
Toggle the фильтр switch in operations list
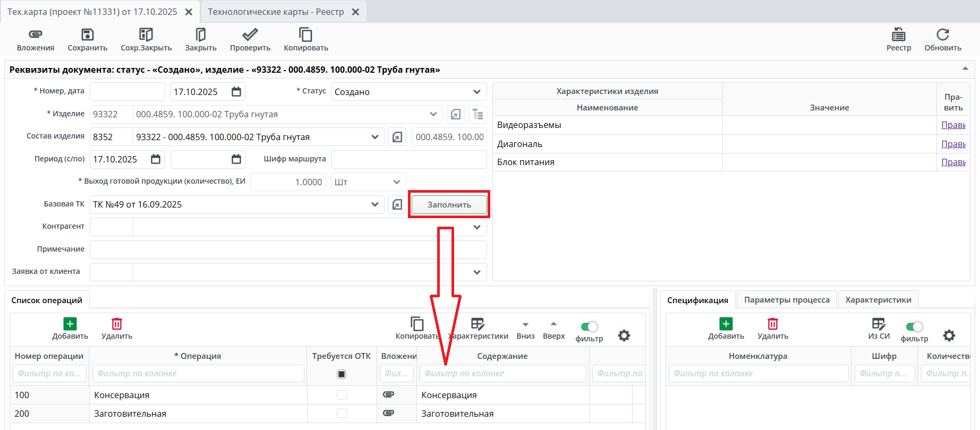click(589, 326)
